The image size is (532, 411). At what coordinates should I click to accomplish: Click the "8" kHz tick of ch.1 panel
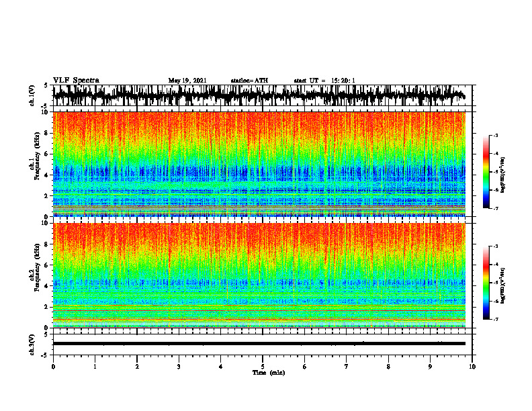[x=47, y=133]
